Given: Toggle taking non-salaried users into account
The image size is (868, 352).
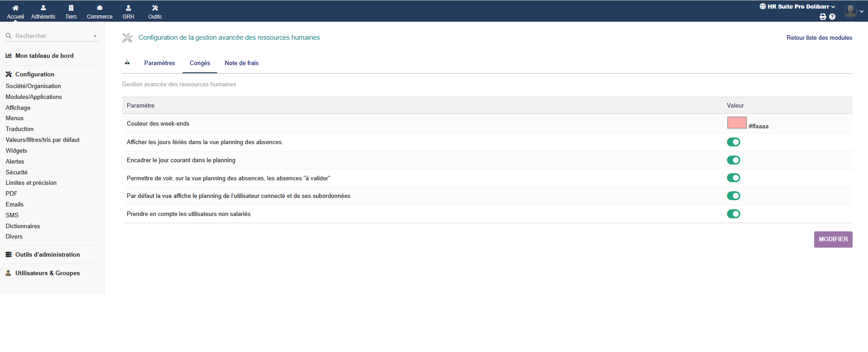Looking at the screenshot, I should pyautogui.click(x=733, y=214).
